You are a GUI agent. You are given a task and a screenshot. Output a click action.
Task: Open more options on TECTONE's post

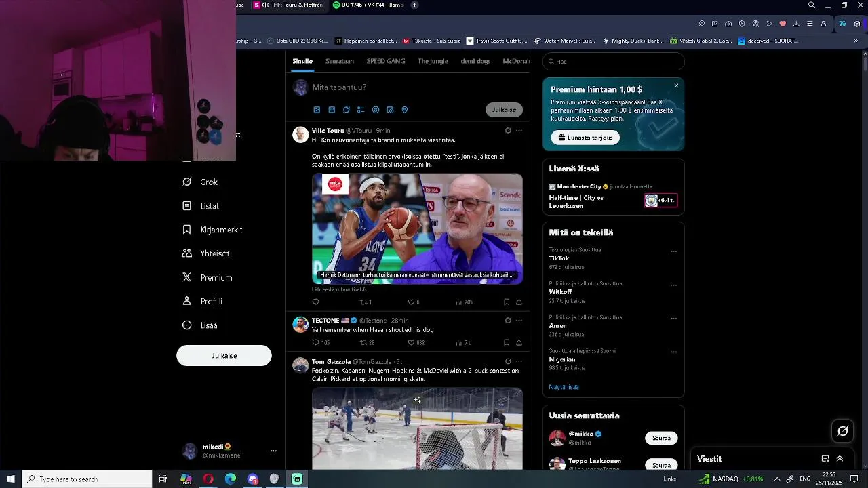point(519,321)
